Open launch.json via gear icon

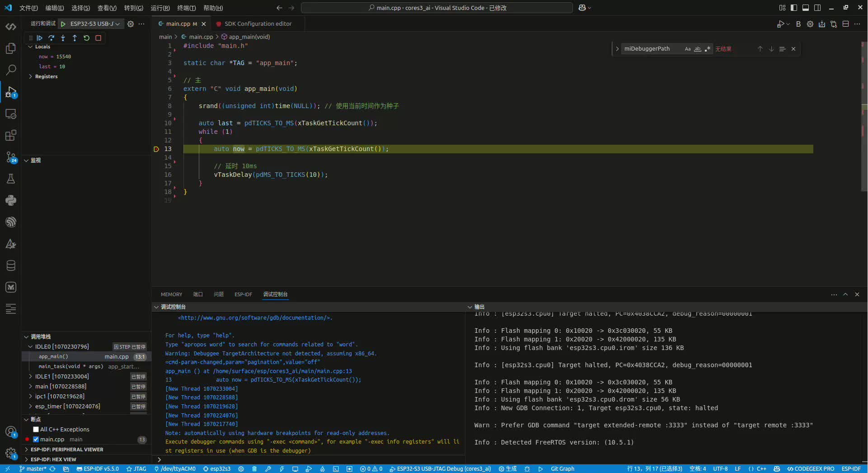click(131, 24)
